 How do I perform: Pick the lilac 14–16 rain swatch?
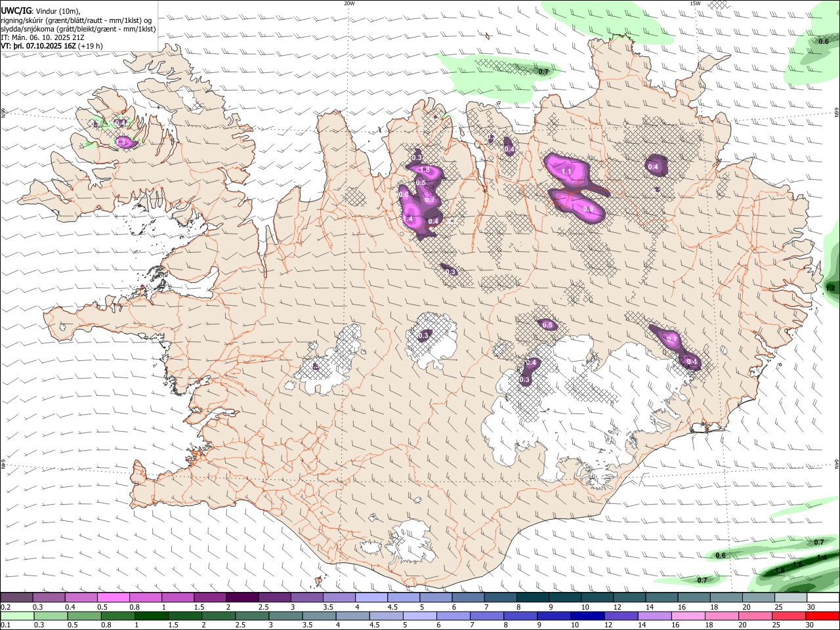pos(654,616)
